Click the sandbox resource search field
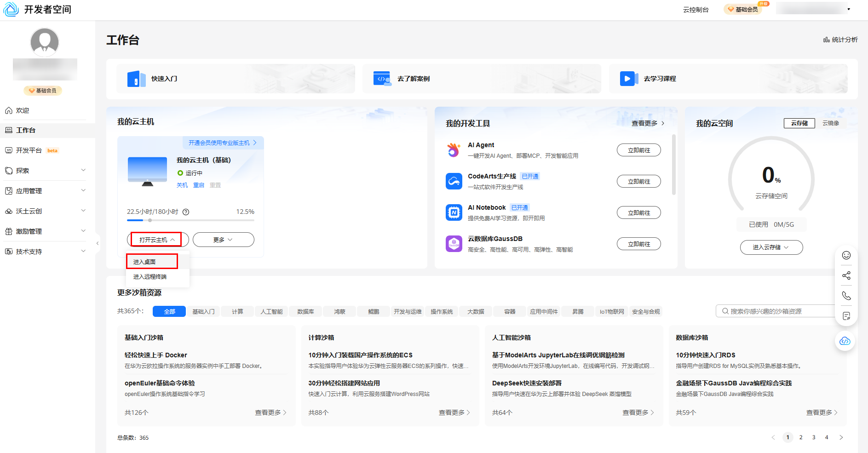Viewport: 868px width, 453px height. (777, 311)
